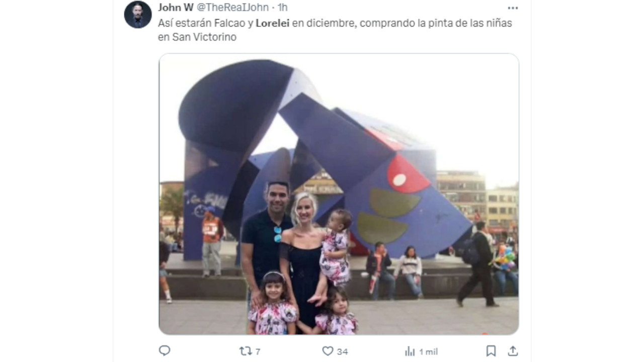Viewport: 644px width, 362px height.
Task: Open the tweet by clicking its text body
Action: (x=335, y=30)
